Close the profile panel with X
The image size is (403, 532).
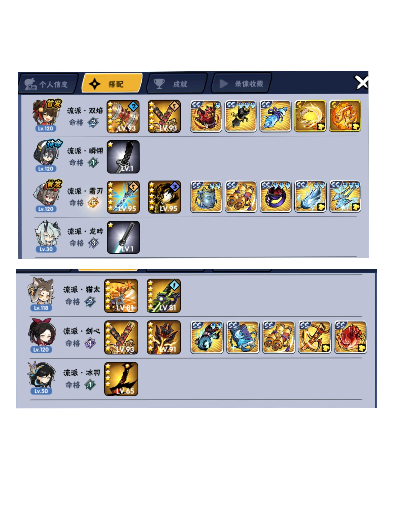point(361,82)
